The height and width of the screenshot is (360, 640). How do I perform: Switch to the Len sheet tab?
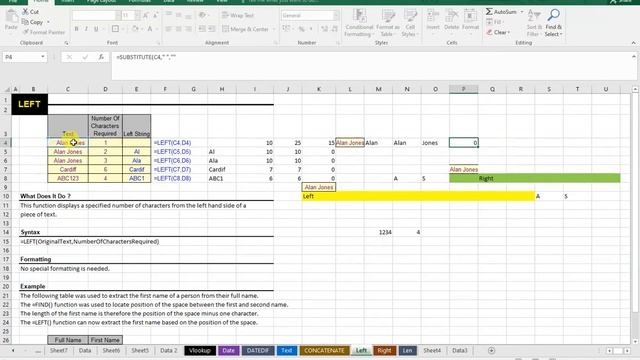pyautogui.click(x=407, y=351)
